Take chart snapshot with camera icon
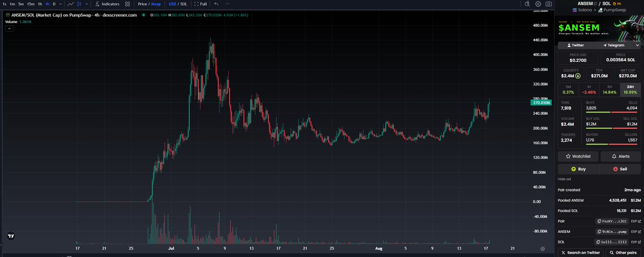Image resolution: width=644 pixels, height=257 pixels. pyautogui.click(x=548, y=4)
